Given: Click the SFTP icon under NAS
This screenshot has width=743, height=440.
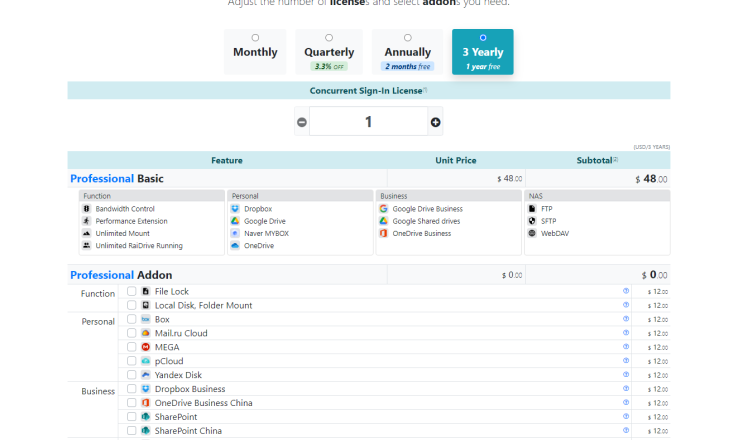Looking at the screenshot, I should (532, 221).
